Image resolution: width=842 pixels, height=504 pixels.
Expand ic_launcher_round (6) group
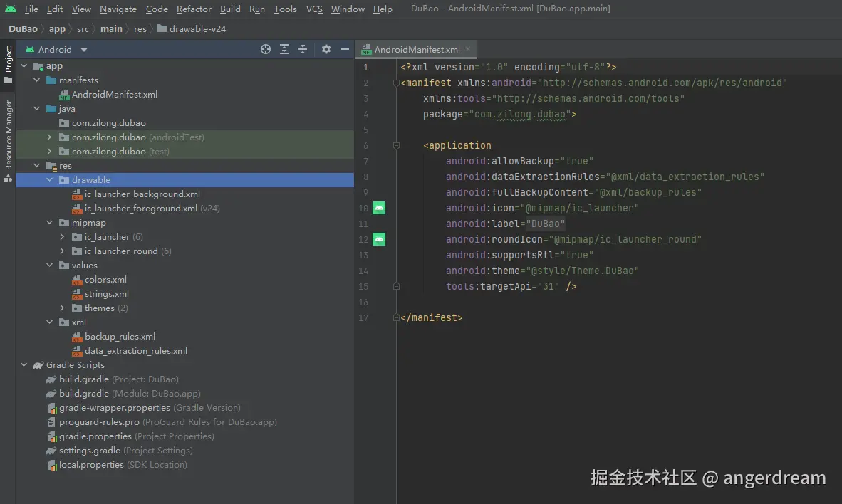[62, 251]
